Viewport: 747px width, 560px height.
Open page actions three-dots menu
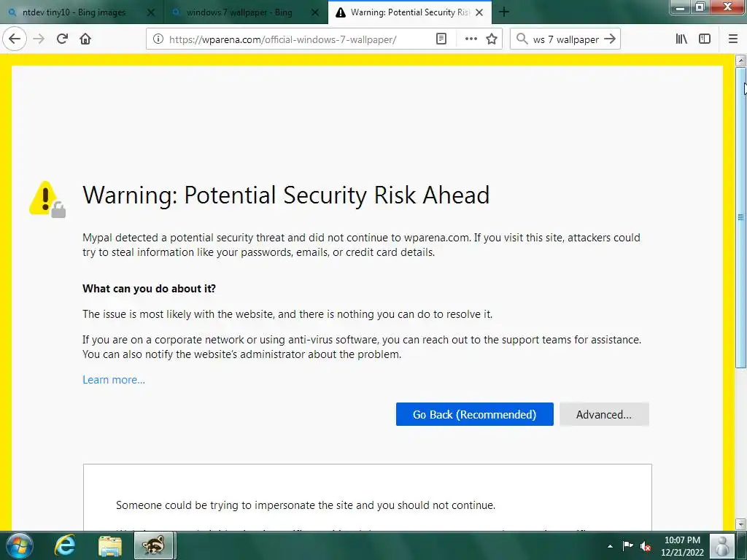point(471,39)
